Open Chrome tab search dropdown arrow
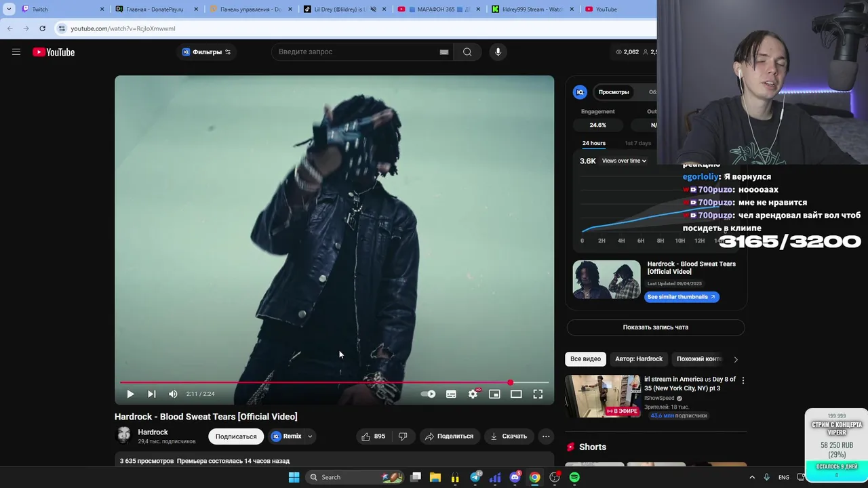The image size is (868, 488). 8,9
